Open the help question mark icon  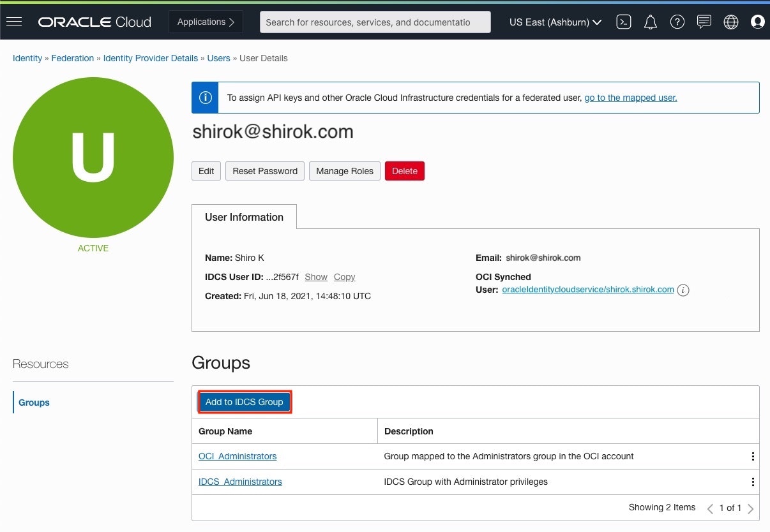[x=677, y=22]
